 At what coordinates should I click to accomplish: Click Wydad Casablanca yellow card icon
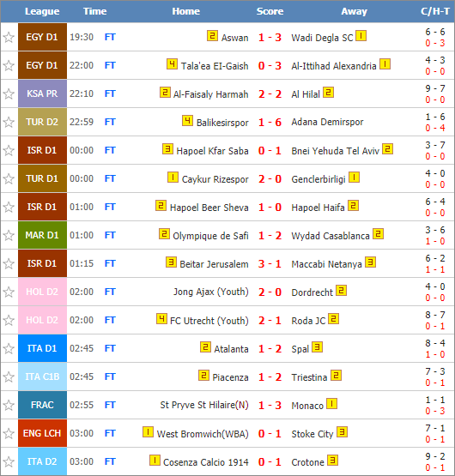(378, 233)
